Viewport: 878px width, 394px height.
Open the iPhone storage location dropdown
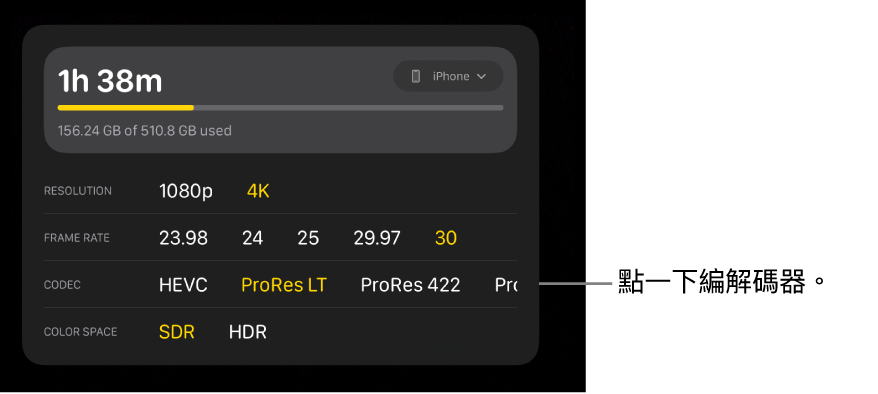[448, 76]
